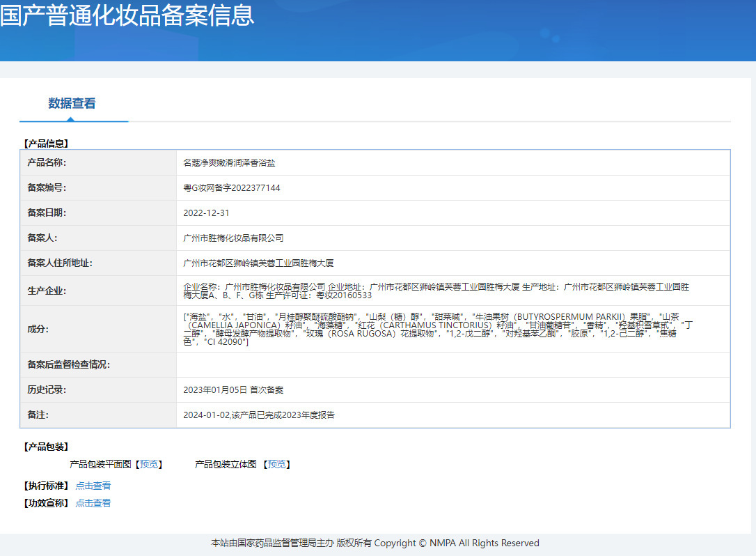756x556 pixels.
Task: Select the 生产企业: label cell
Action: coord(98,291)
